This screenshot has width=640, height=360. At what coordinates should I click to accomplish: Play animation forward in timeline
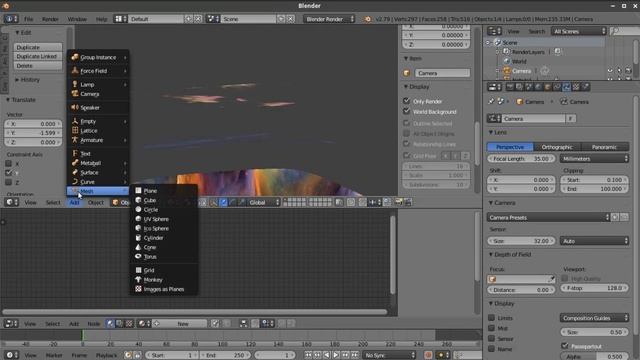point(336,355)
